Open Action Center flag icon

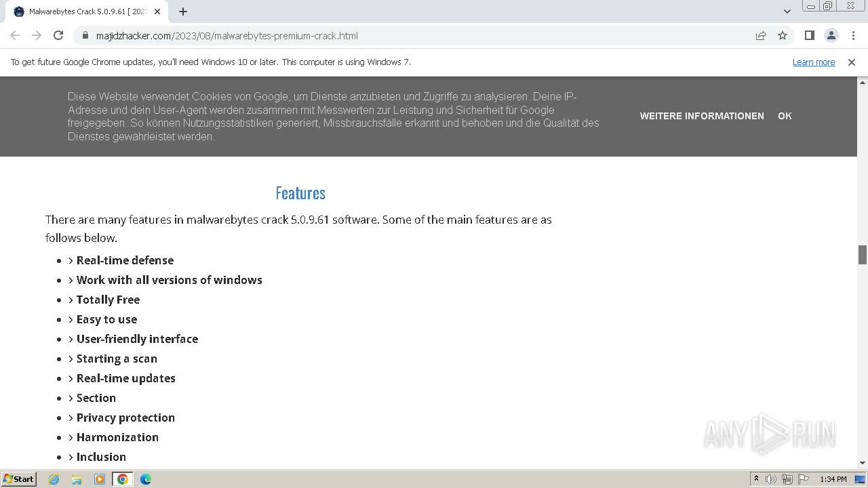coord(804,479)
